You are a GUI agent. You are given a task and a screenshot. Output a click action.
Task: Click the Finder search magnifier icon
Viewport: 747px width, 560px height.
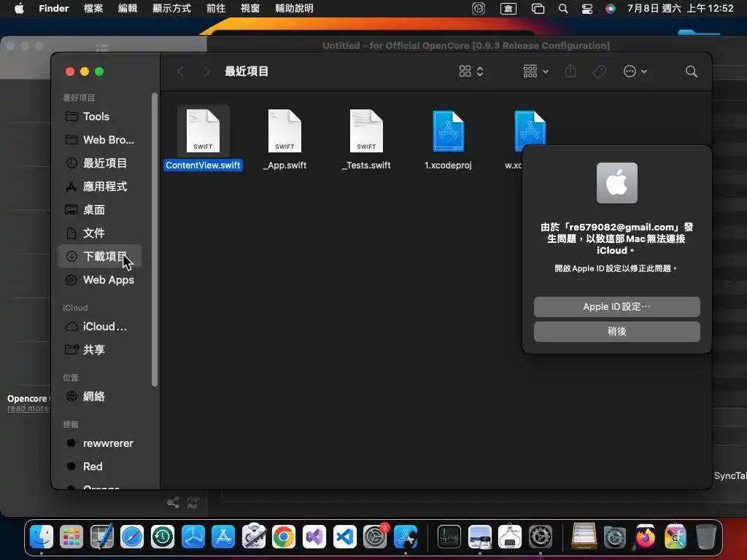[692, 71]
